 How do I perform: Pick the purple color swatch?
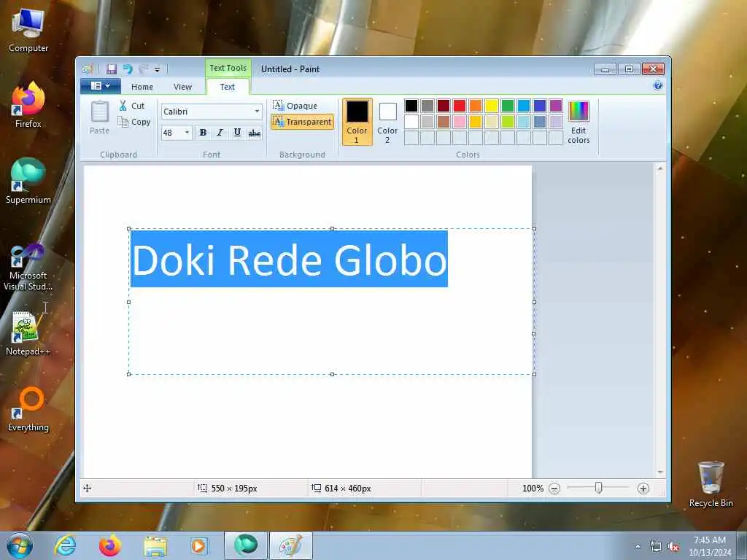pyautogui.click(x=555, y=105)
